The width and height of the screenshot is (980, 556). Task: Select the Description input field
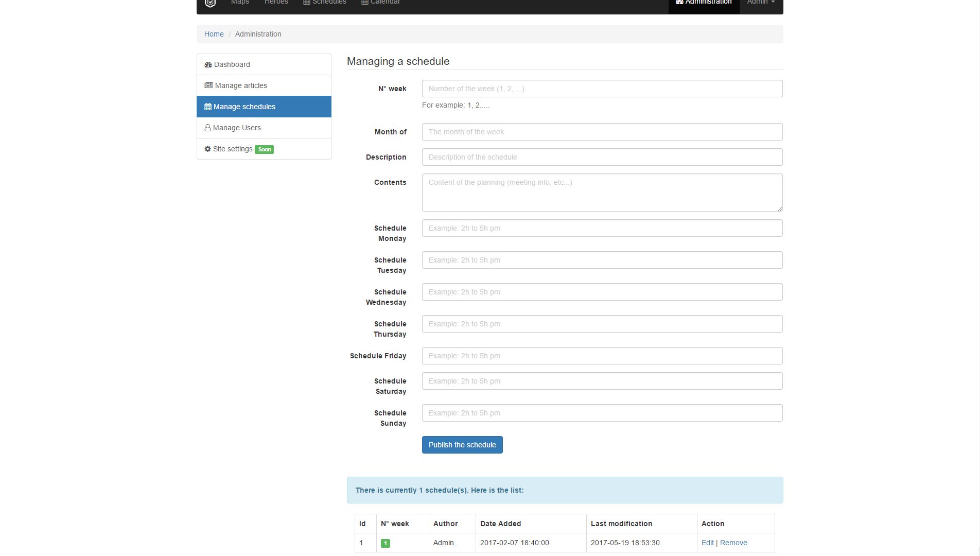[602, 157]
